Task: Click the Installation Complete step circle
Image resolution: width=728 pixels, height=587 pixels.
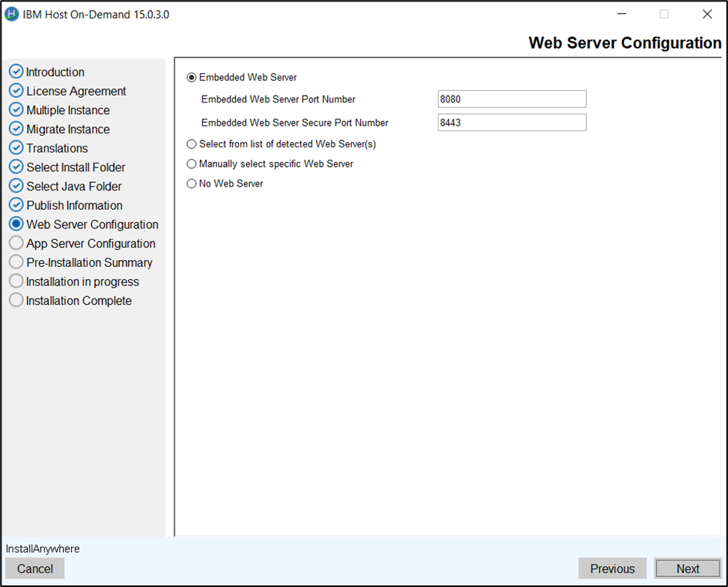Action: point(16,301)
